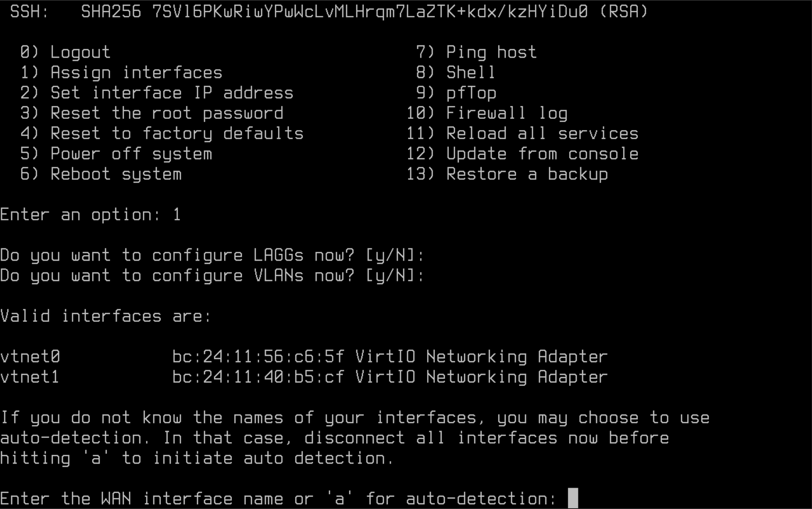This screenshot has height=509, width=812.
Task: Click the configure VLANs now prompt
Action: [x=212, y=276]
